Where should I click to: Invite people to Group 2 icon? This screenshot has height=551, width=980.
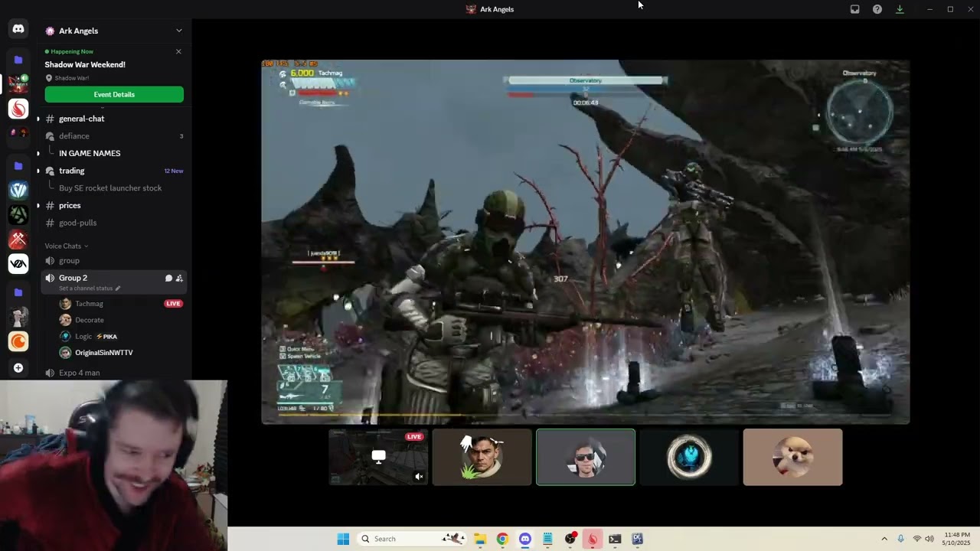coord(179,278)
